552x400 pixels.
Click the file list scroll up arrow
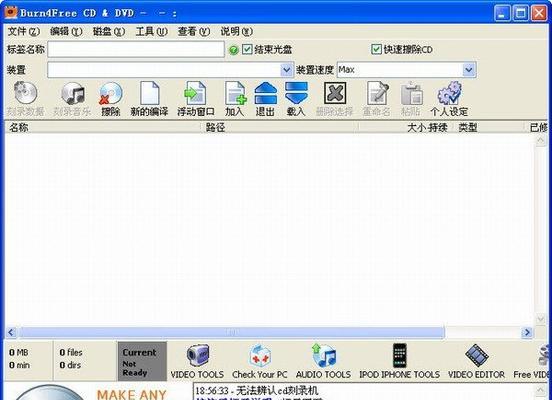(540, 140)
